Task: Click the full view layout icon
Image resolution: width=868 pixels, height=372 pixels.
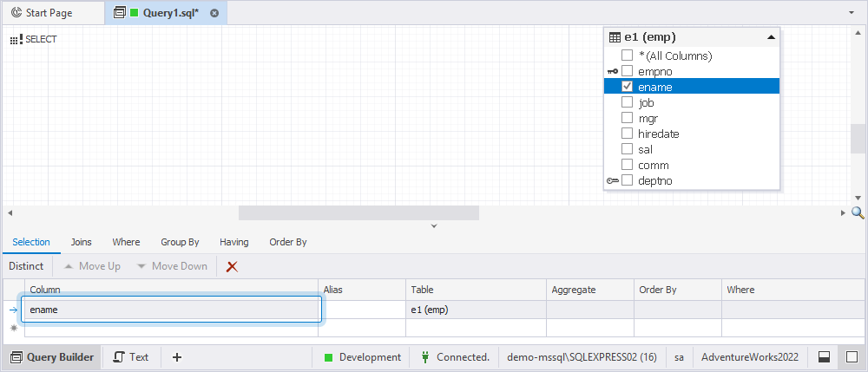Action: (x=852, y=357)
